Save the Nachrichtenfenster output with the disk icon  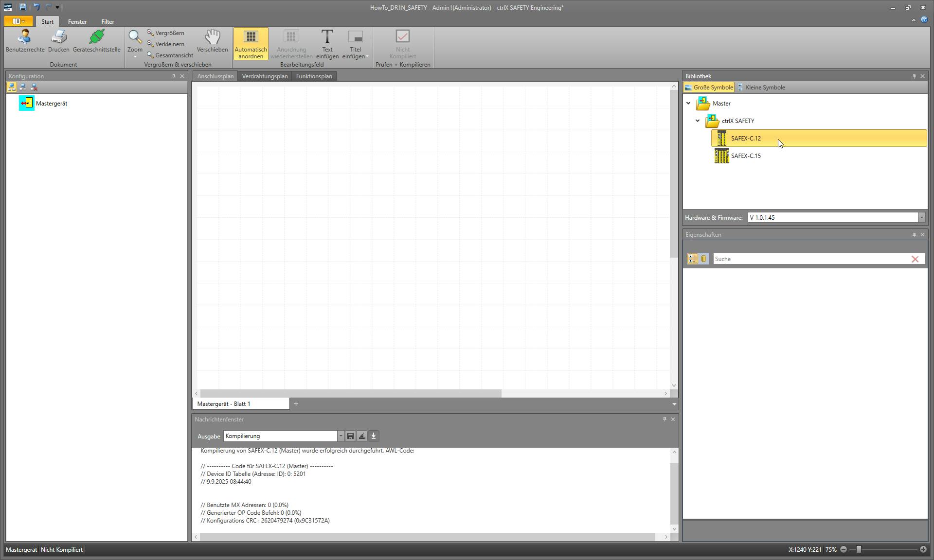[350, 436]
